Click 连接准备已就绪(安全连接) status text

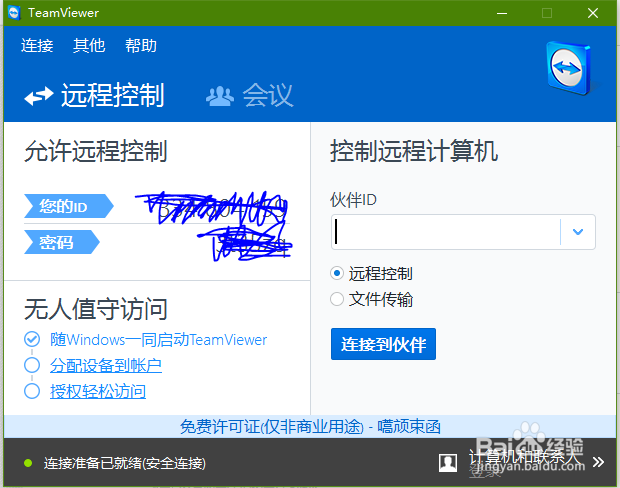click(125, 463)
